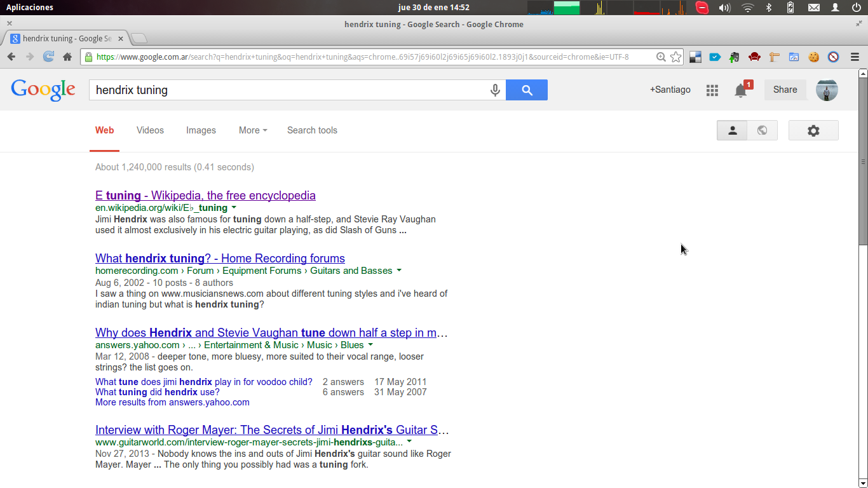Open a new browser tab
The width and height of the screenshot is (868, 488).
click(139, 38)
